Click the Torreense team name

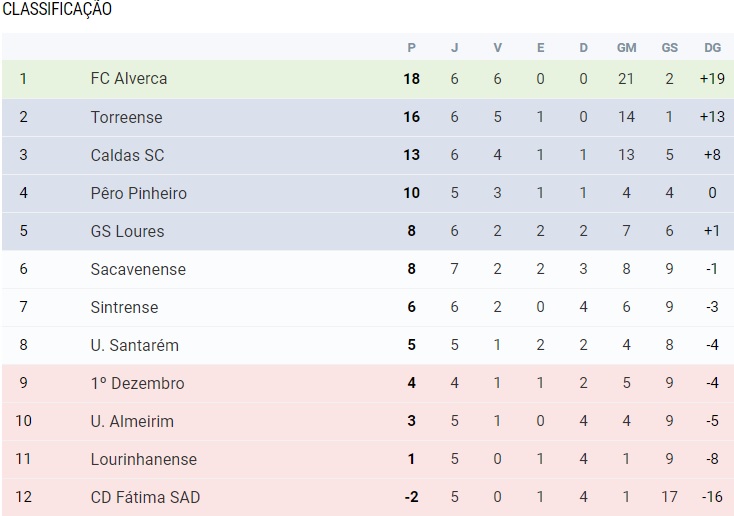click(126, 117)
